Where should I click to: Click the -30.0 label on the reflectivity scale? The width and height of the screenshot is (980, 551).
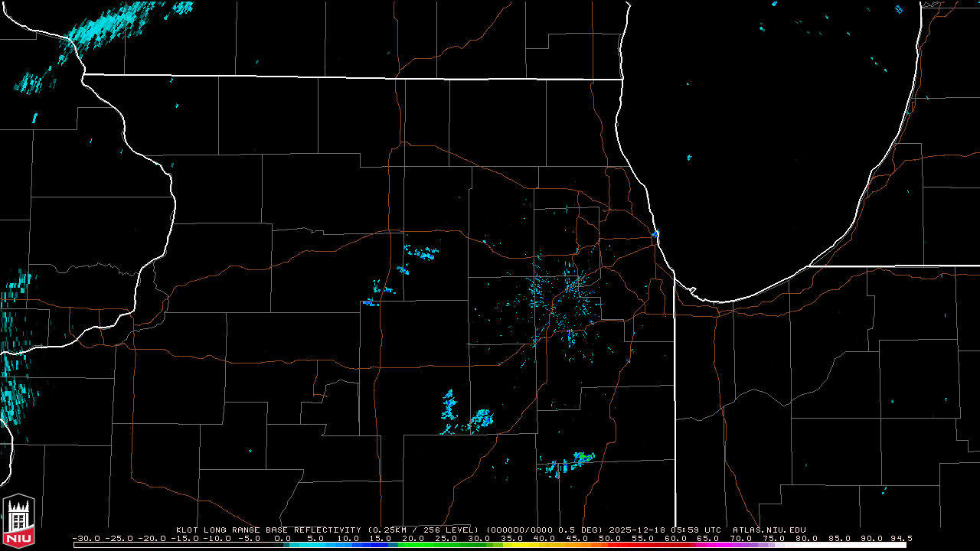click(x=85, y=538)
